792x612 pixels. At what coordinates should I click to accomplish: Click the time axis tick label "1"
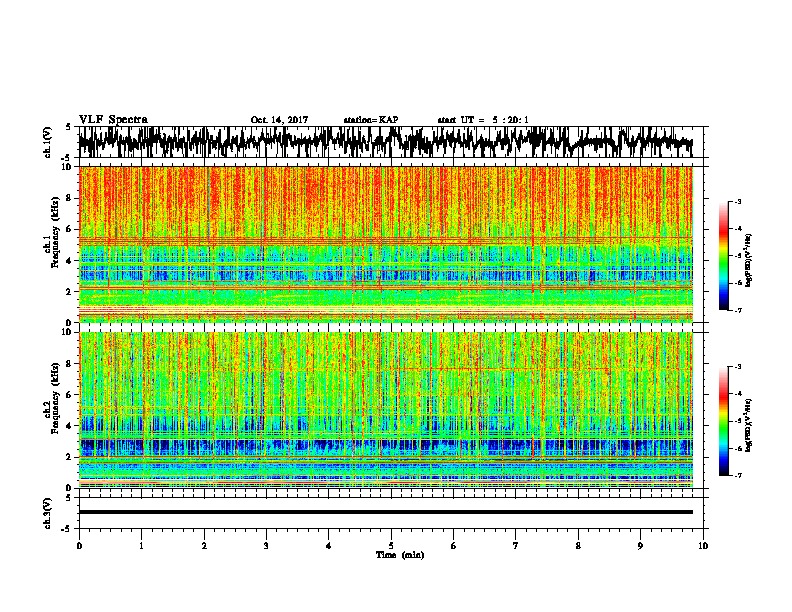coord(141,545)
